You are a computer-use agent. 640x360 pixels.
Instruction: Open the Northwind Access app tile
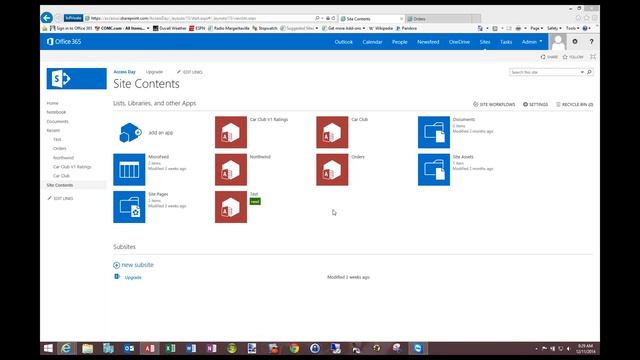coord(231,169)
